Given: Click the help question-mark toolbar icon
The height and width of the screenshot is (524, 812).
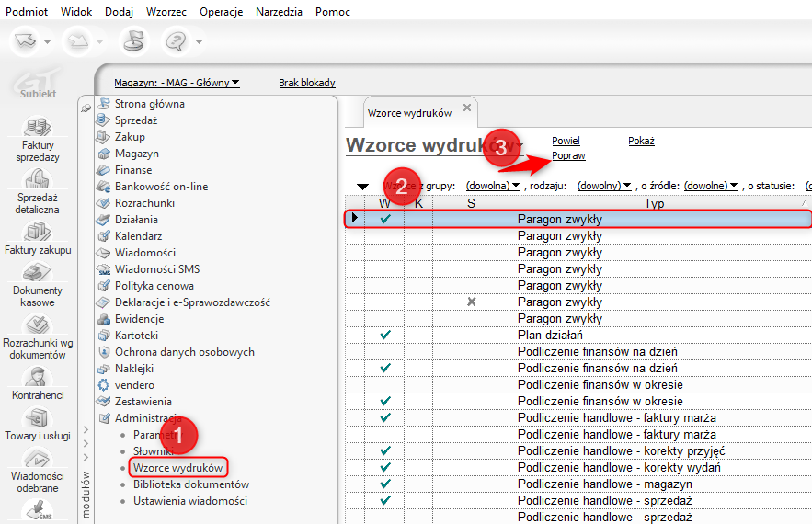Looking at the screenshot, I should pyautogui.click(x=176, y=40).
